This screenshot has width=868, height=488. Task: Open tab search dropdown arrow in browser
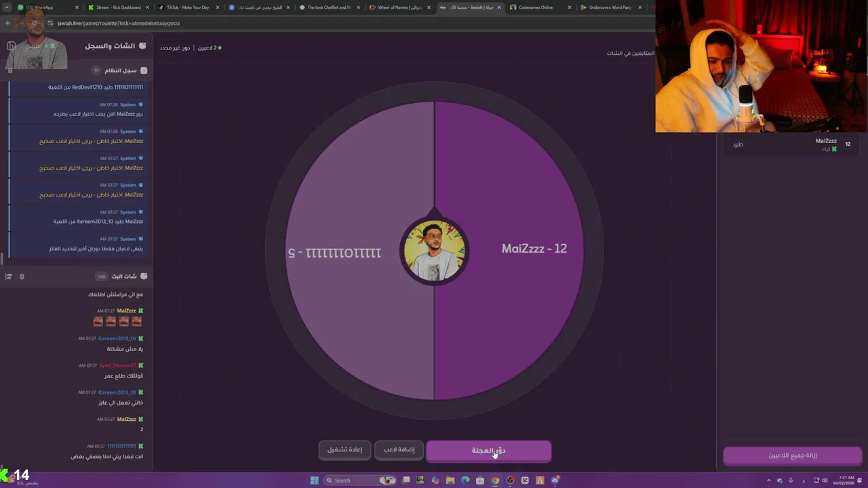[6, 7]
